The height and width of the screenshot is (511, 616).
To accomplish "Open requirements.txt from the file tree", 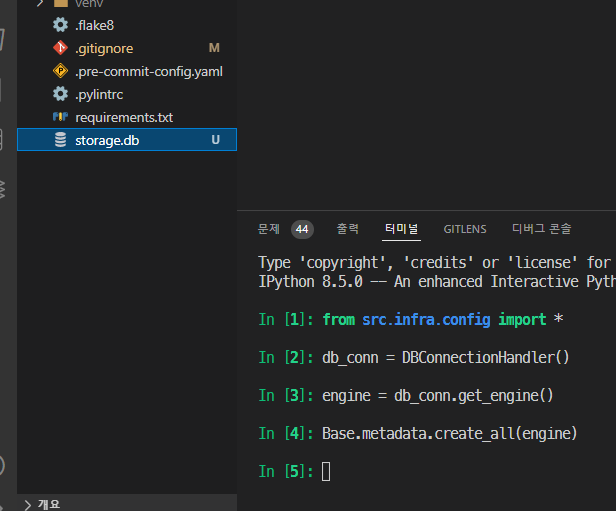I will (126, 117).
